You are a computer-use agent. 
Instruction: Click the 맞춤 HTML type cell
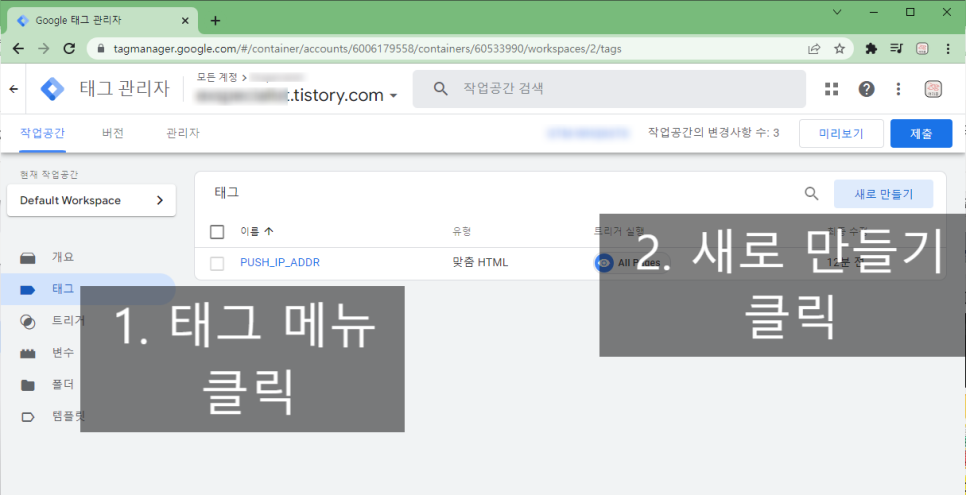pos(480,263)
